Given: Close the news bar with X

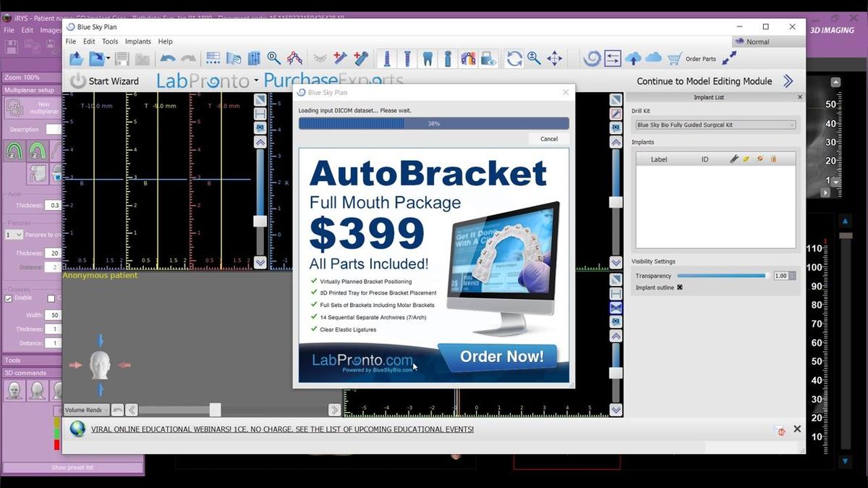Looking at the screenshot, I should (x=797, y=429).
